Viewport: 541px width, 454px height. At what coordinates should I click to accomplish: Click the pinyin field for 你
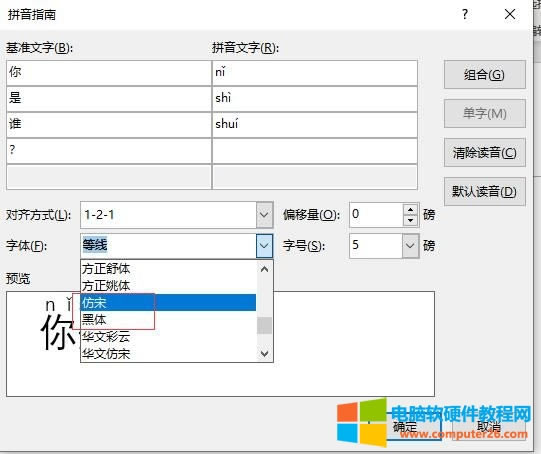[315, 73]
